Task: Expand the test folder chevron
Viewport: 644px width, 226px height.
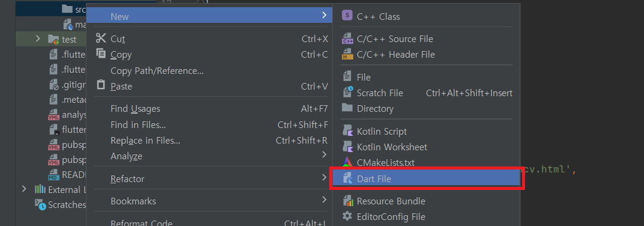Action: click(x=38, y=39)
